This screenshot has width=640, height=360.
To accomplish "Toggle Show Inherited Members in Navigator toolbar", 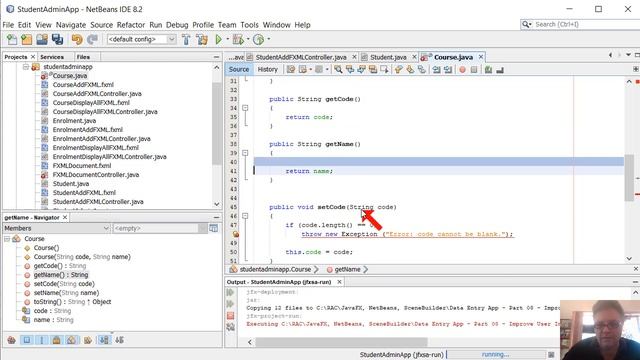I will tap(11, 340).
